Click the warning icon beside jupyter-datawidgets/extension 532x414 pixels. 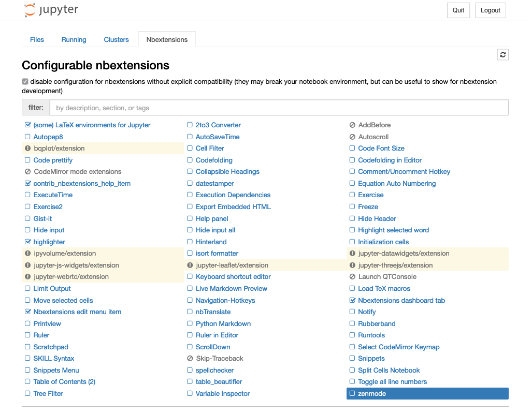(352, 253)
